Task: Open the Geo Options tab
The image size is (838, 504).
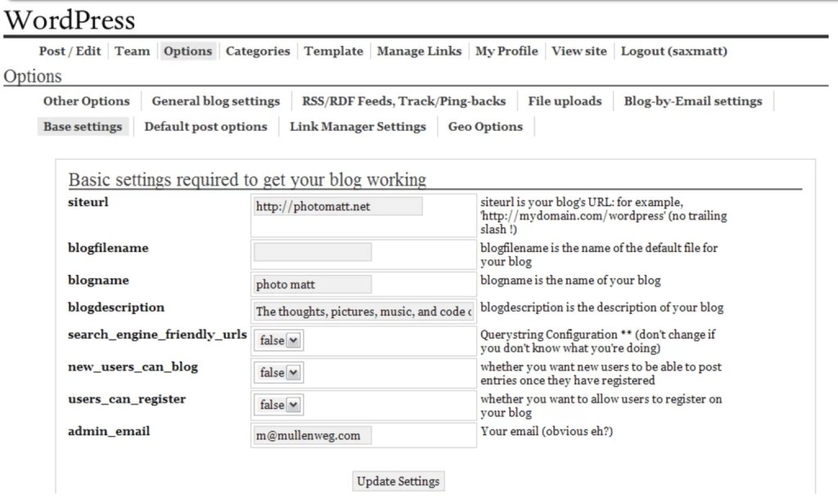Action: (485, 127)
